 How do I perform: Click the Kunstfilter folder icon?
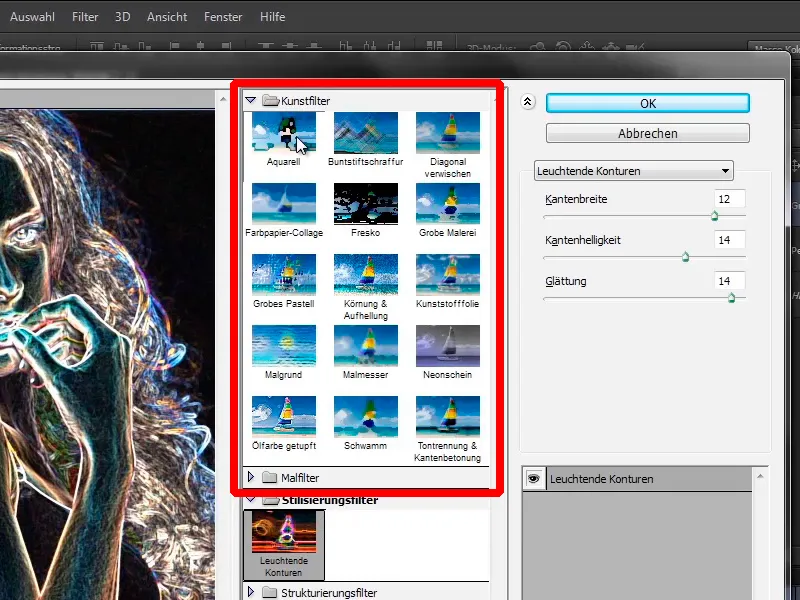tap(270, 101)
